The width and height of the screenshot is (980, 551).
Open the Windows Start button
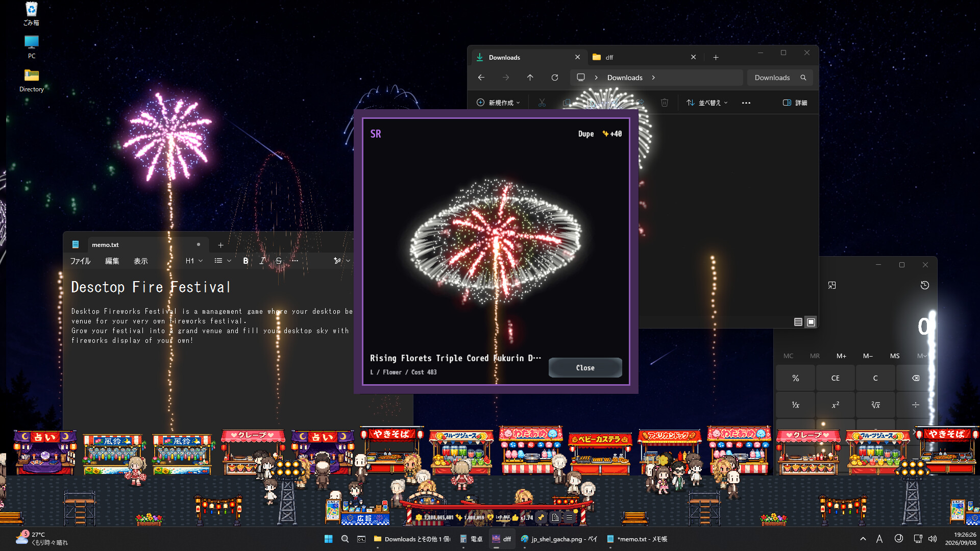click(x=329, y=539)
